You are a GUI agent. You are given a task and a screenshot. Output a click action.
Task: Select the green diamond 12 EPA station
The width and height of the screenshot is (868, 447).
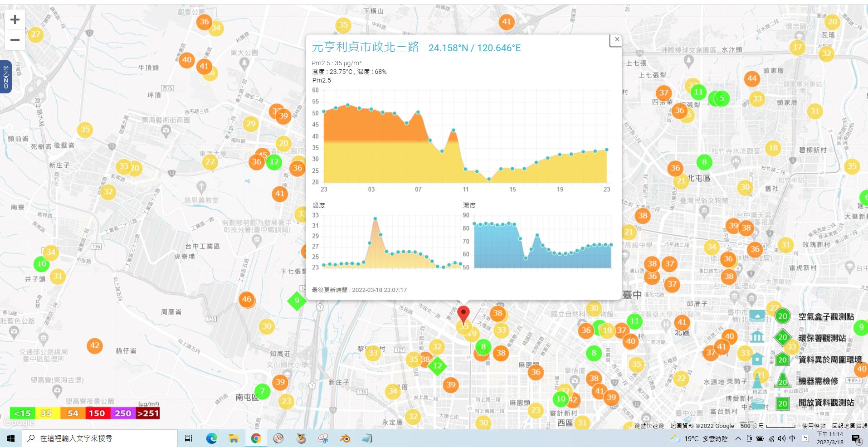pos(437,366)
